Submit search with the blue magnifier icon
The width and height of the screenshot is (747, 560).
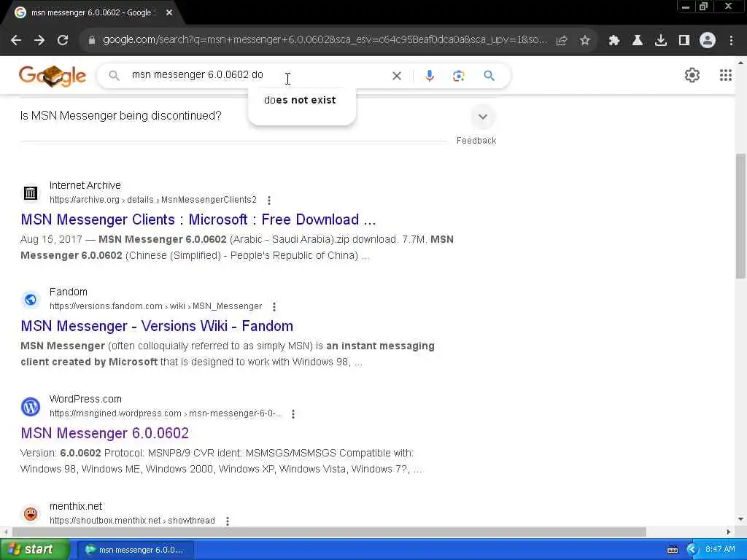pyautogui.click(x=489, y=76)
